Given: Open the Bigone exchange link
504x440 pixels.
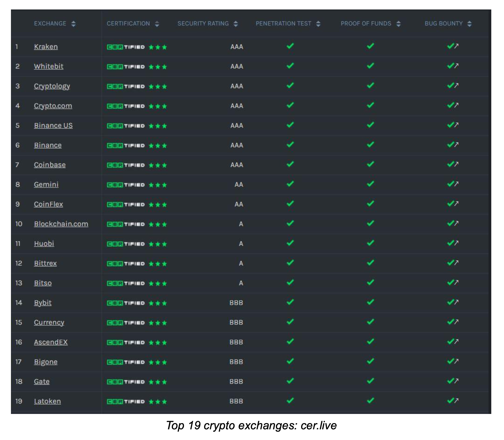Looking at the screenshot, I should point(46,362).
